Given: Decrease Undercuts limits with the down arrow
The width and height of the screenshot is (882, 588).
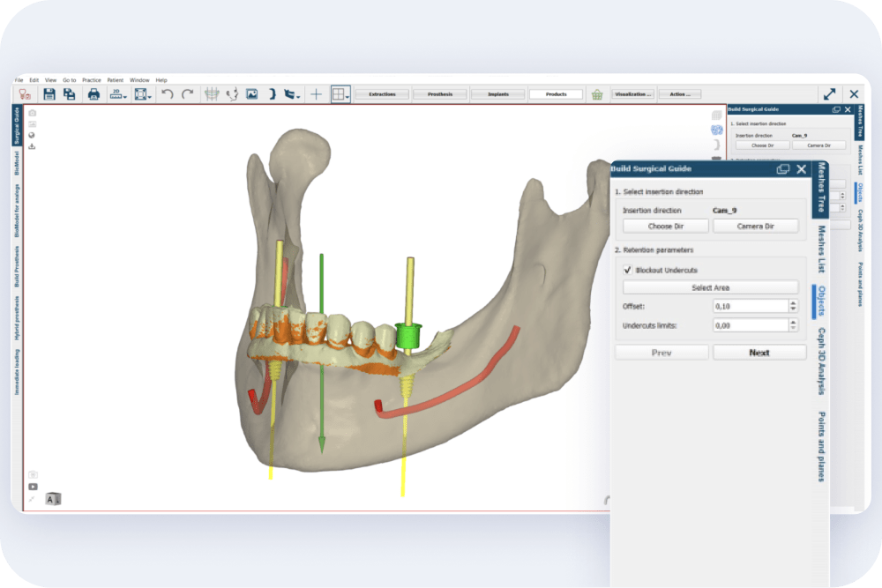Looking at the screenshot, I should point(793,328).
